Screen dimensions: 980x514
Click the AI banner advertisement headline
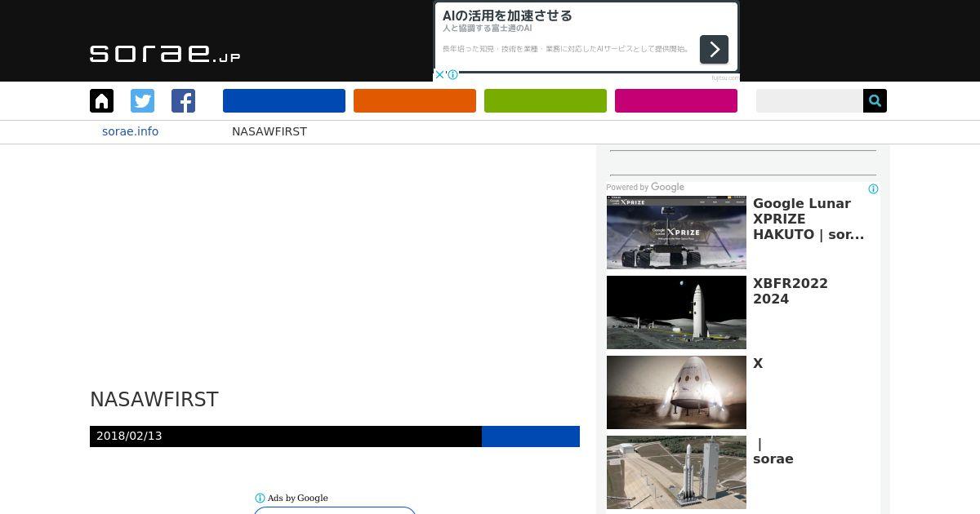click(507, 16)
